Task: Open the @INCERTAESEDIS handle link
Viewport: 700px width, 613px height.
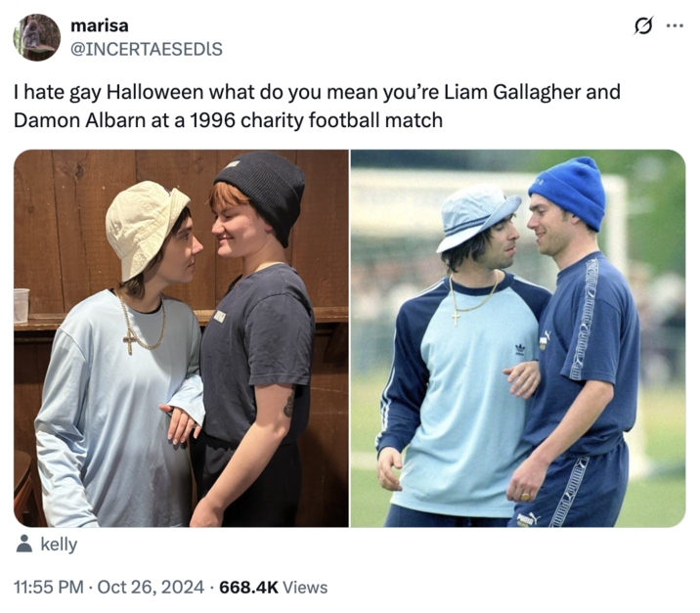Action: point(147,49)
